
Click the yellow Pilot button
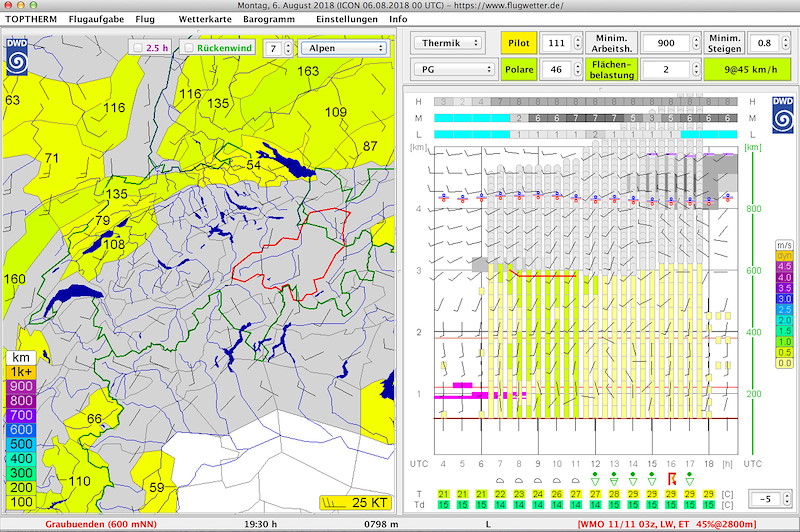[x=518, y=43]
